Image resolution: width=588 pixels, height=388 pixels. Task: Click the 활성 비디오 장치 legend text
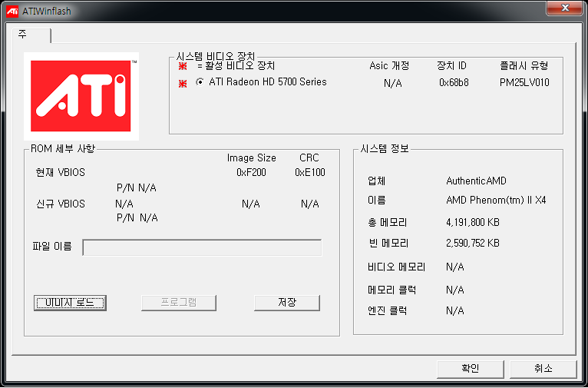236,66
